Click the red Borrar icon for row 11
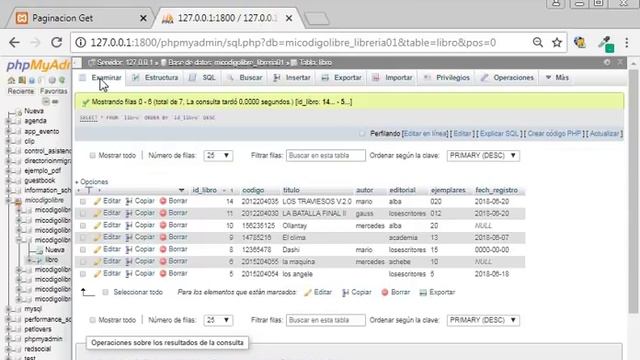This screenshot has width=640, height=360. (163, 213)
